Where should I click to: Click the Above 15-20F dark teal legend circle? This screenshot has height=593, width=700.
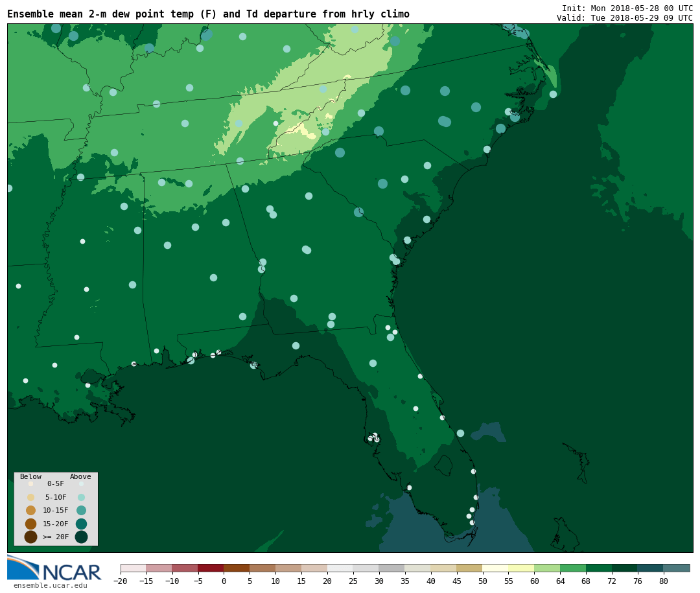81,524
